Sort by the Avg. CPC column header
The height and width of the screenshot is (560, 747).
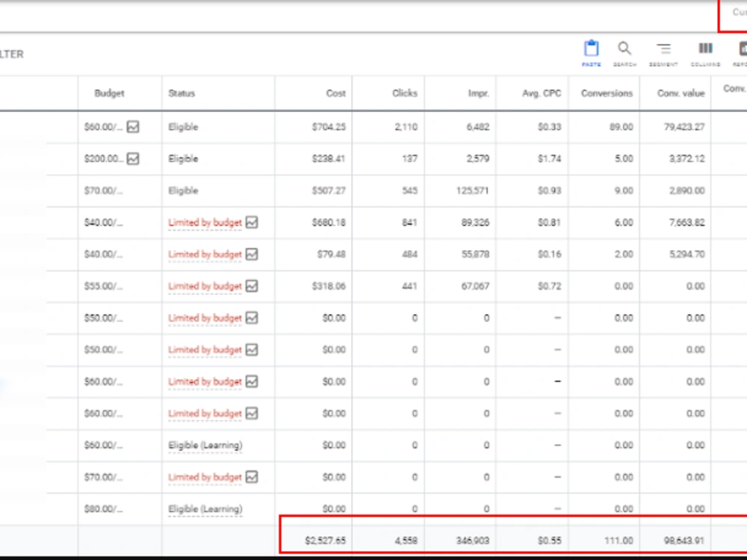point(542,93)
